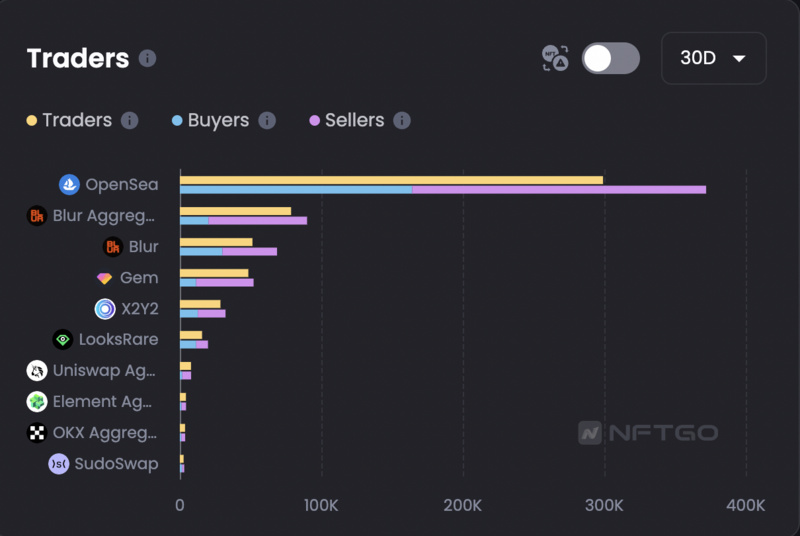
Task: Click the Blur Aggregator logo icon
Action: pos(37,216)
